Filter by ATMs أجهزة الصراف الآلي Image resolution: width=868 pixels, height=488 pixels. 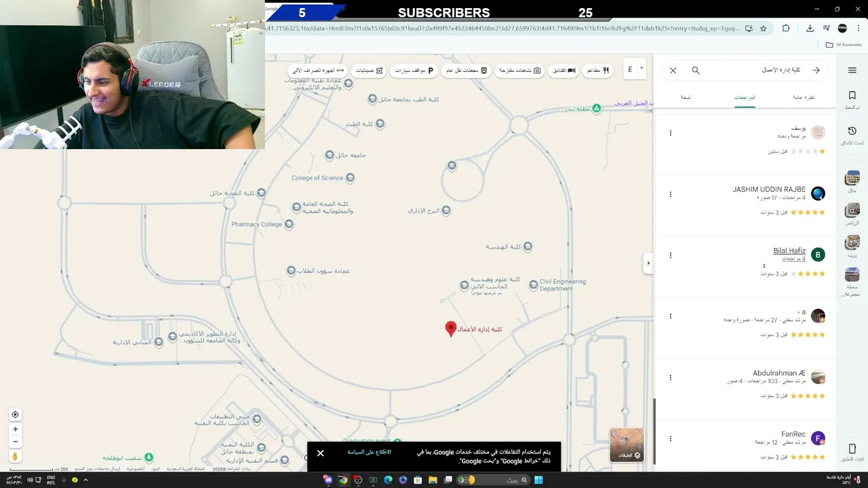(x=317, y=70)
